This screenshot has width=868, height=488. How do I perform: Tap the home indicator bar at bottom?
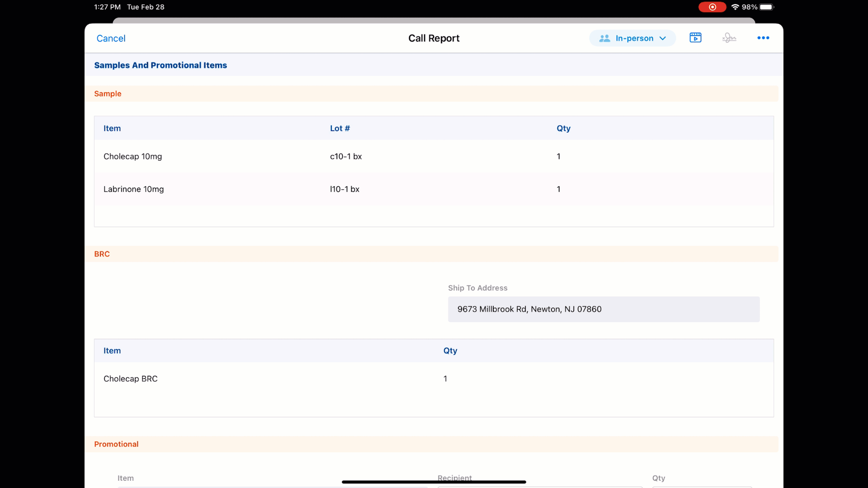(x=434, y=482)
